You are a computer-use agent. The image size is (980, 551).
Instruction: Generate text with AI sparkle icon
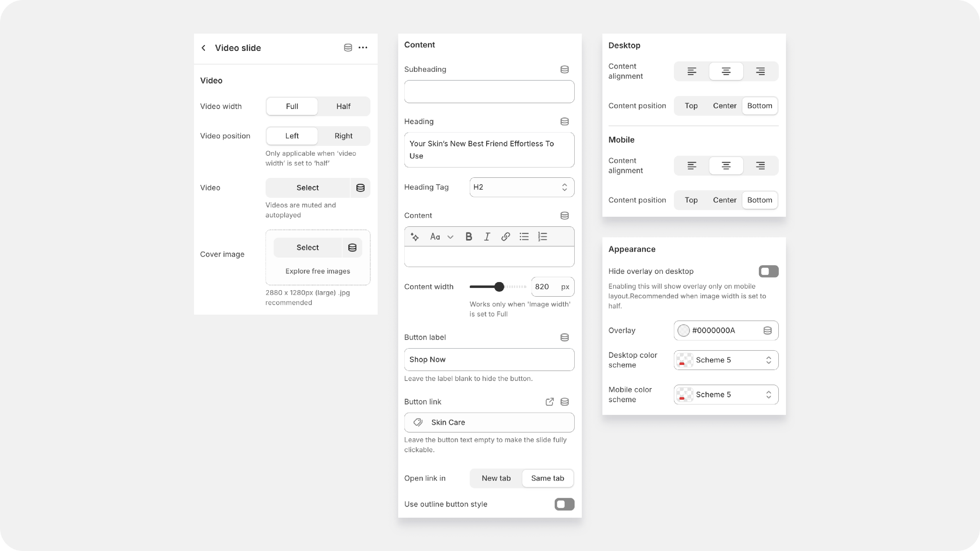[415, 237]
